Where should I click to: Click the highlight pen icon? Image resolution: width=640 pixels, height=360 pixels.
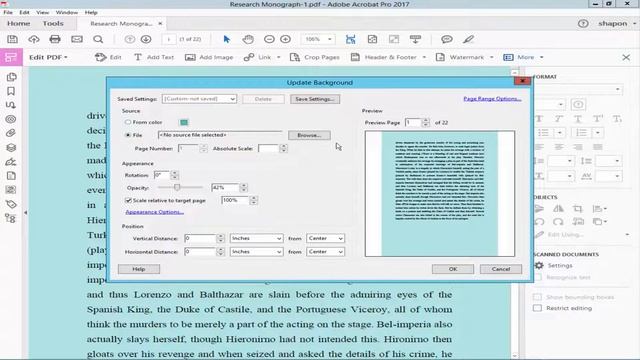pyautogui.click(x=468, y=39)
